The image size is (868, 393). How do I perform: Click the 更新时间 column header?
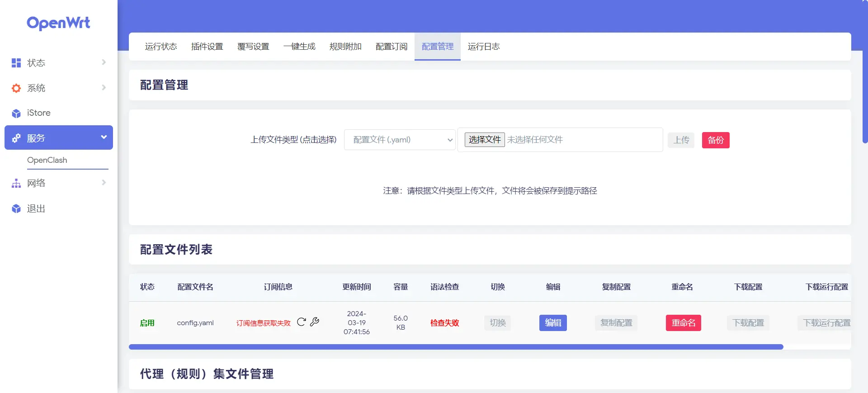tap(357, 287)
